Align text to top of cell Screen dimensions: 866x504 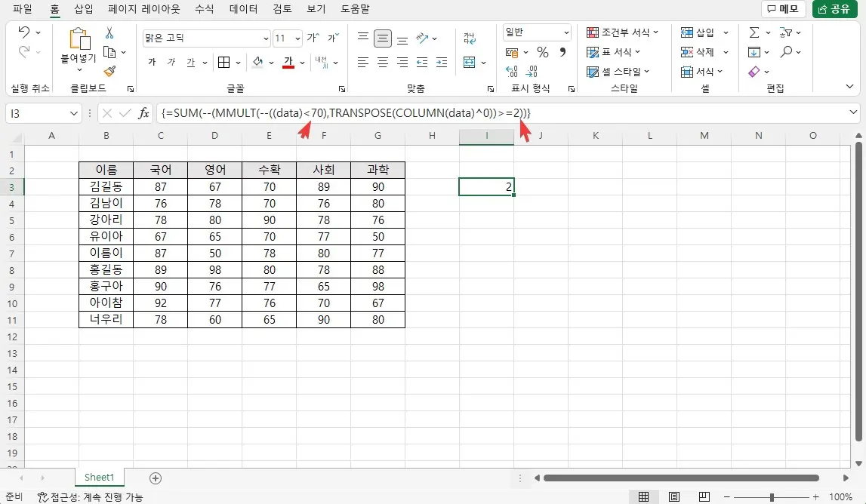pyautogui.click(x=363, y=38)
